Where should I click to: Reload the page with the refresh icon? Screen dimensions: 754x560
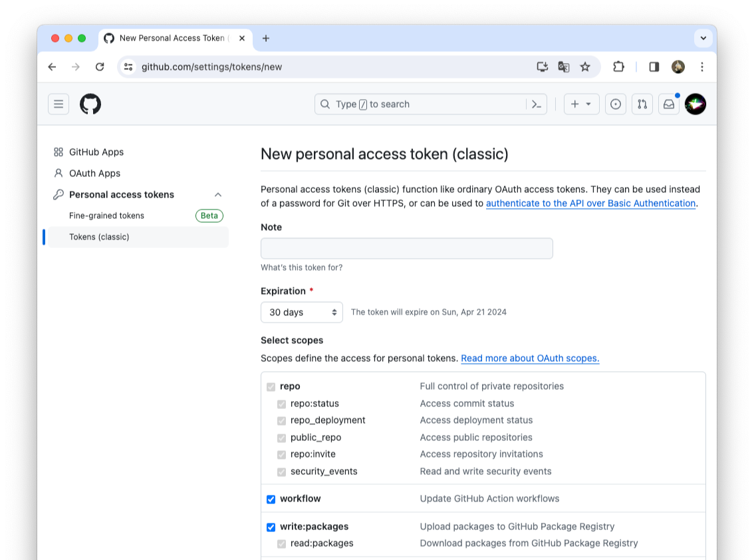point(100,67)
